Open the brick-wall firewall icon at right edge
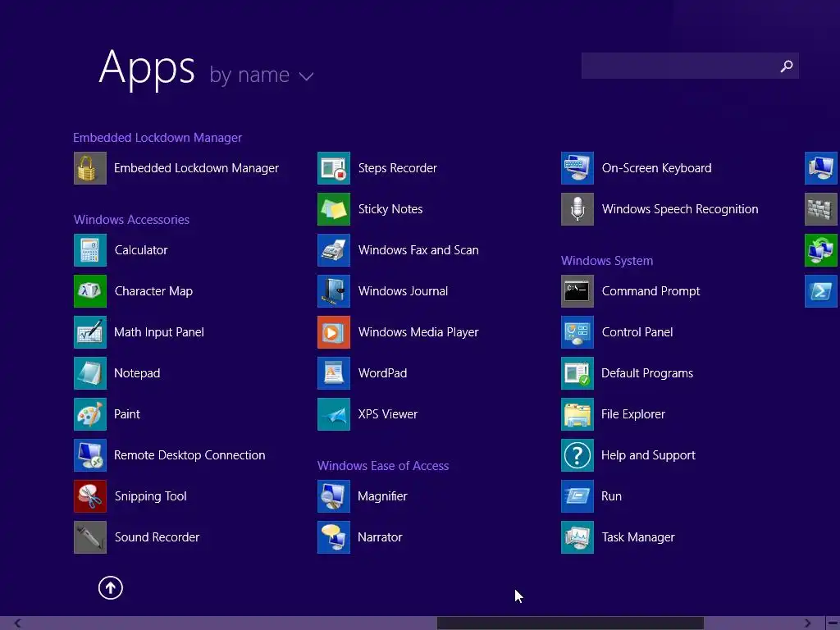The image size is (840, 630). (821, 209)
